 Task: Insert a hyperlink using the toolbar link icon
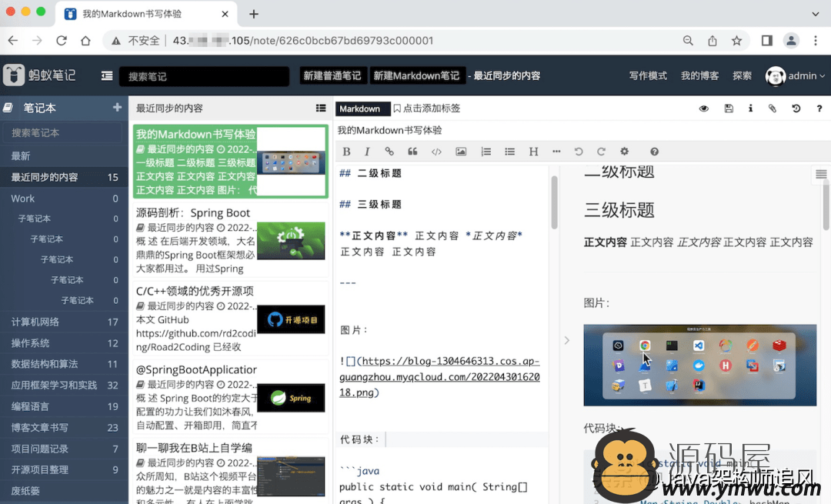[x=389, y=152]
